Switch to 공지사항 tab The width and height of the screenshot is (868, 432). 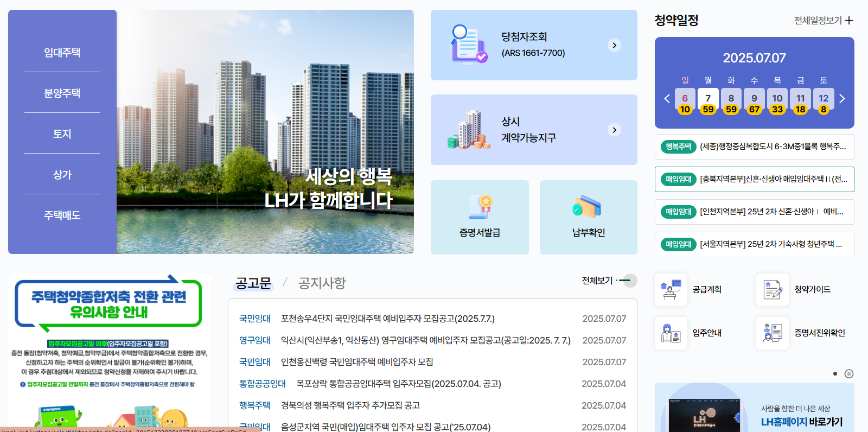pyautogui.click(x=322, y=283)
